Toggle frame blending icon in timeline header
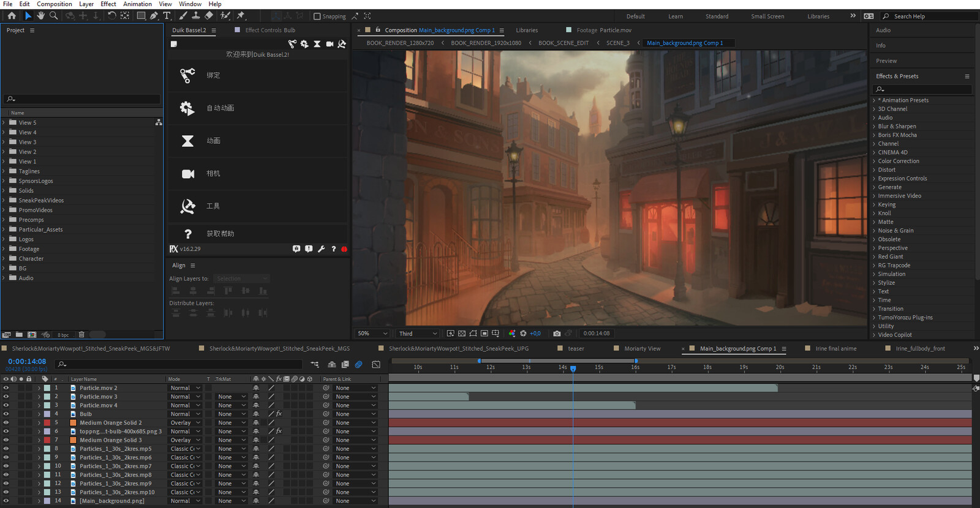This screenshot has width=980, height=508. pyautogui.click(x=345, y=364)
